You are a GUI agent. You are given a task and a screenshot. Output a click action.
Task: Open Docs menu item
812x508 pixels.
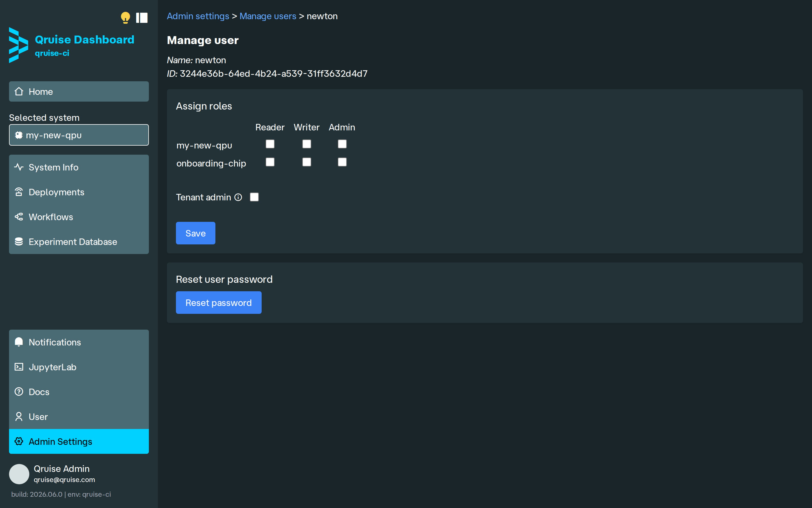79,392
